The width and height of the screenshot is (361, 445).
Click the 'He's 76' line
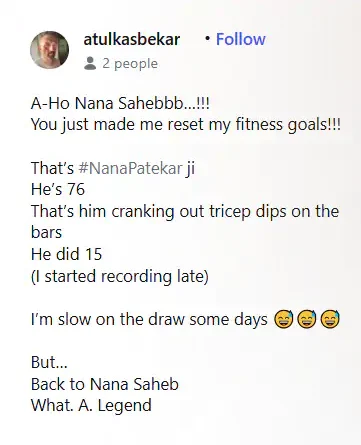tap(58, 189)
